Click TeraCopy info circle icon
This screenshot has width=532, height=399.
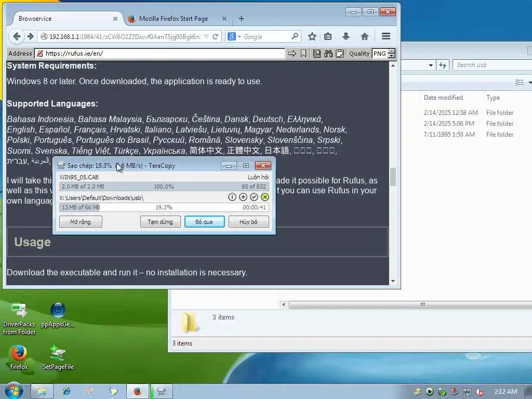tap(232, 197)
